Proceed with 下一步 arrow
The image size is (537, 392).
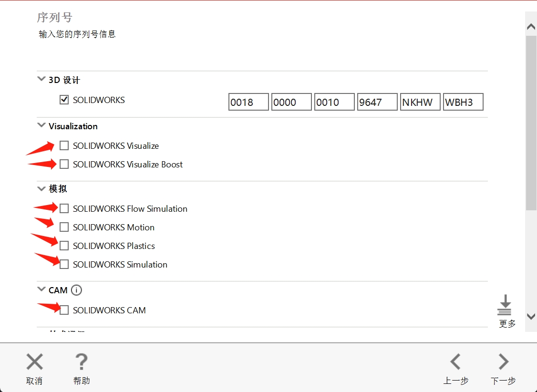(x=504, y=362)
